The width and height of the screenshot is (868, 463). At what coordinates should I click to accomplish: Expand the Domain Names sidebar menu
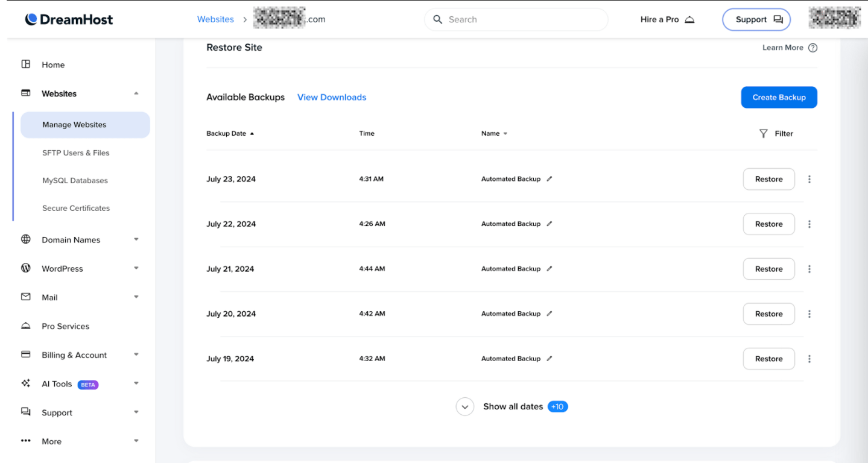[x=135, y=239]
